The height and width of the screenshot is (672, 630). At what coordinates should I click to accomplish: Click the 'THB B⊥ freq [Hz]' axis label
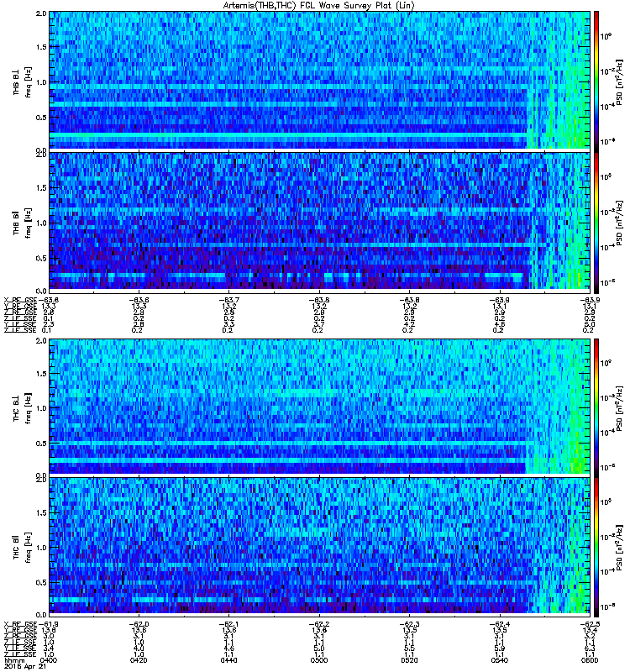(22, 81)
